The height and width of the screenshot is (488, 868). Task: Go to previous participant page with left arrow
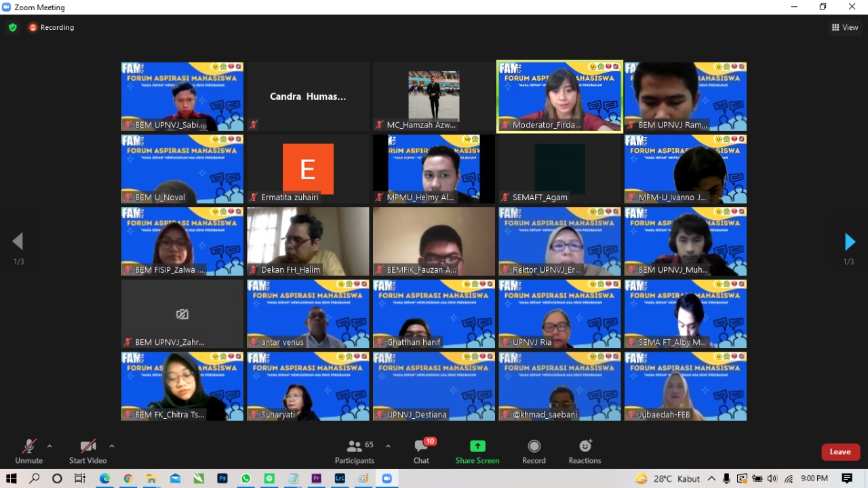coord(18,242)
